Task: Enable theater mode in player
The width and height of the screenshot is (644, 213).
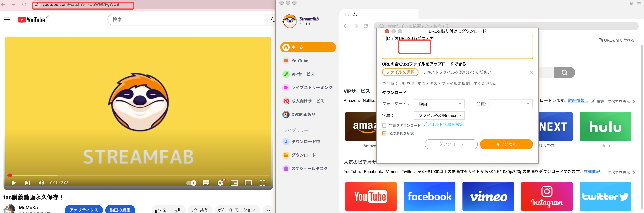Action: click(248, 183)
